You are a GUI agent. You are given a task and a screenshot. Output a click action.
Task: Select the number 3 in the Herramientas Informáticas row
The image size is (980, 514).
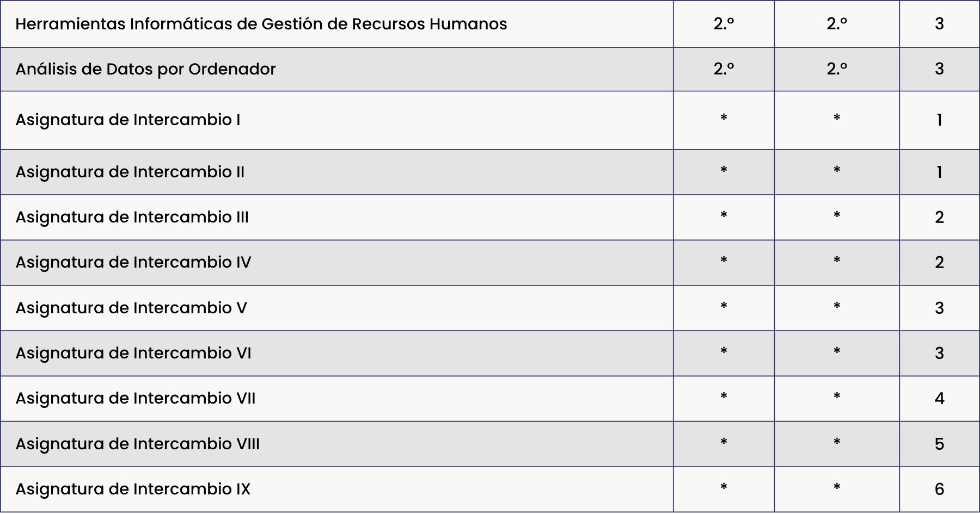pos(939,24)
